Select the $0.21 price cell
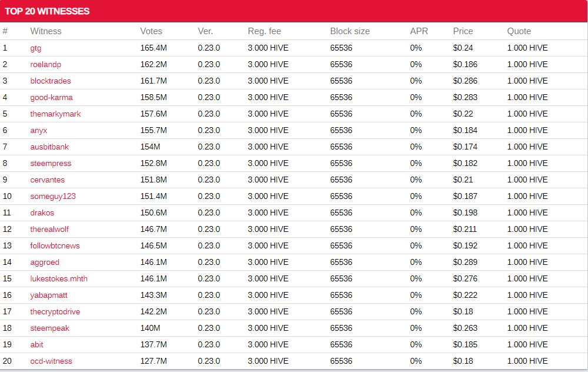The width and height of the screenshot is (588, 372). pyautogui.click(x=463, y=180)
